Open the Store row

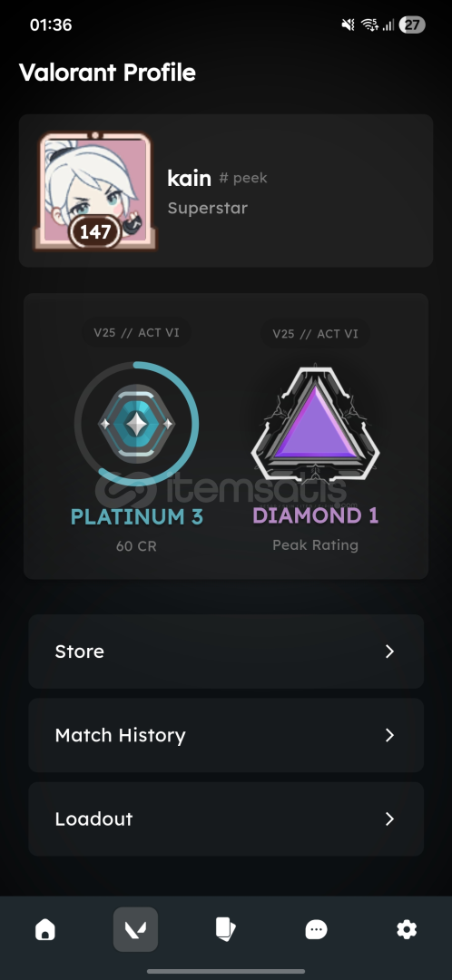(226, 652)
